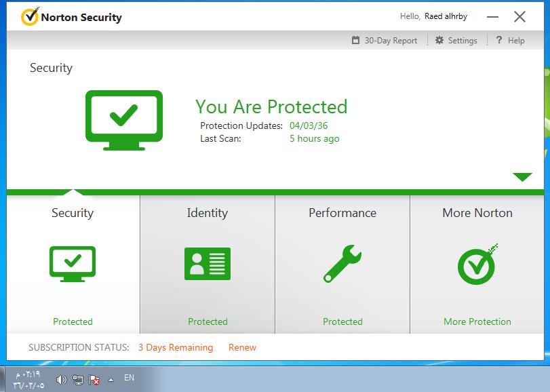Click the 3 Days Remaining status
Screen dimensions: 550x392
coord(176,347)
